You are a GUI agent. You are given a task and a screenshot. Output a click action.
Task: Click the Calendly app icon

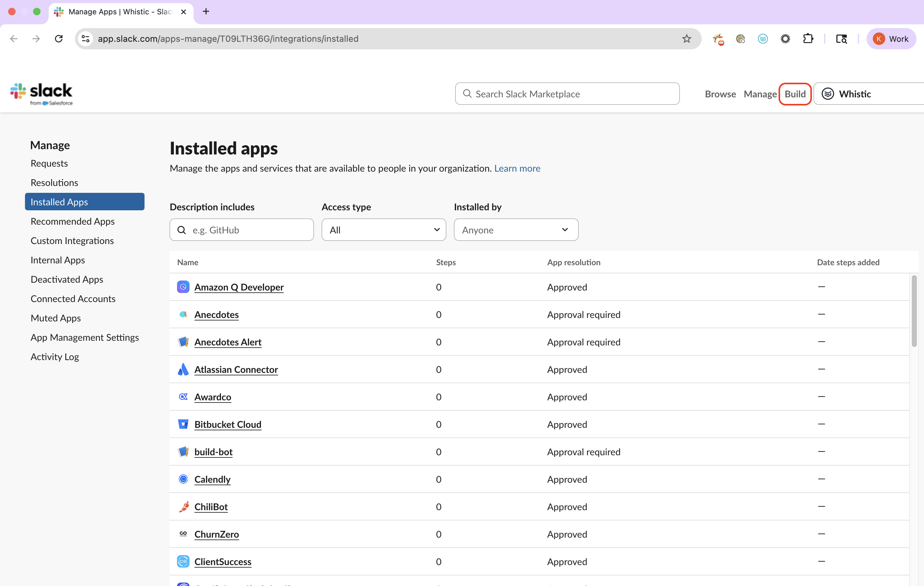(183, 479)
